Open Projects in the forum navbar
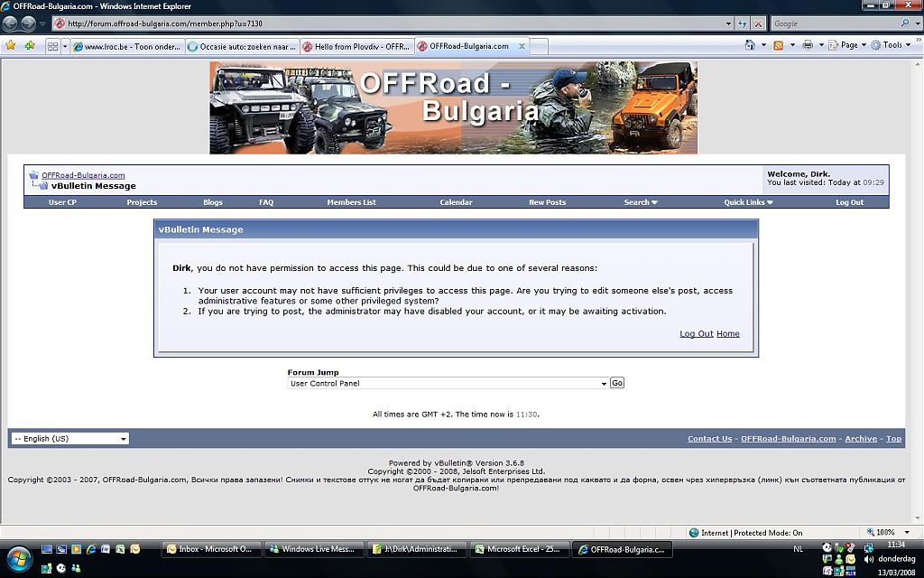The image size is (924, 578). coord(142,202)
